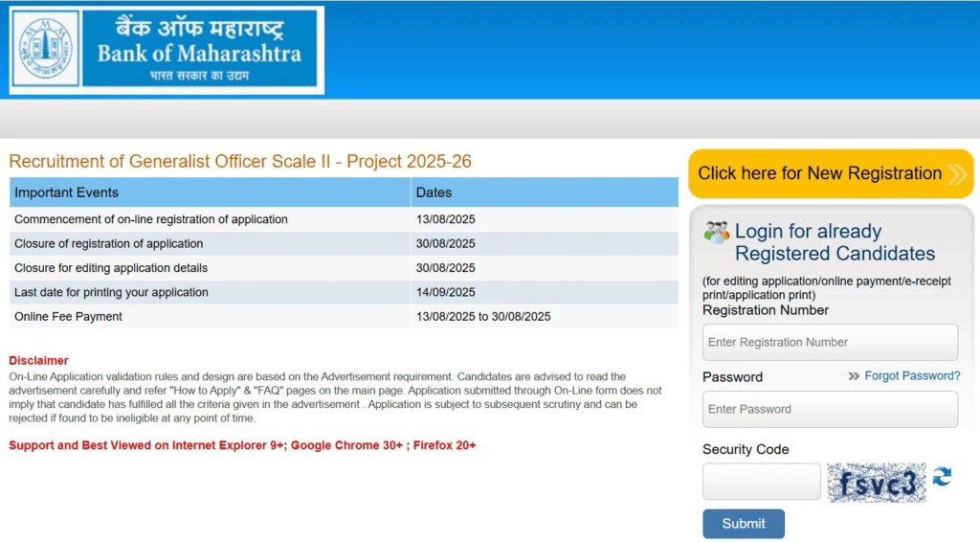Screen dimensions: 980x542
Task: Select Last date for printing your application
Action: point(111,293)
